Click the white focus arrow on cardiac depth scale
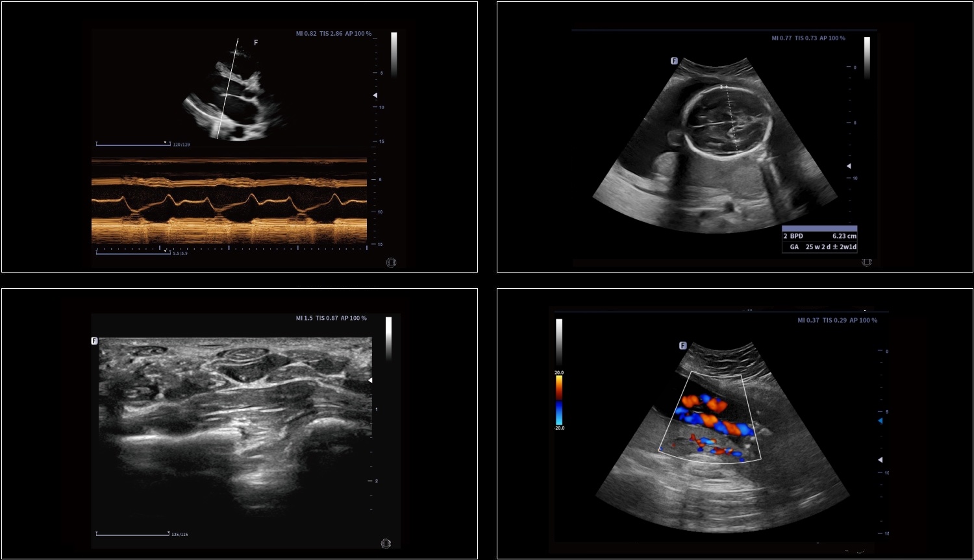 click(375, 96)
